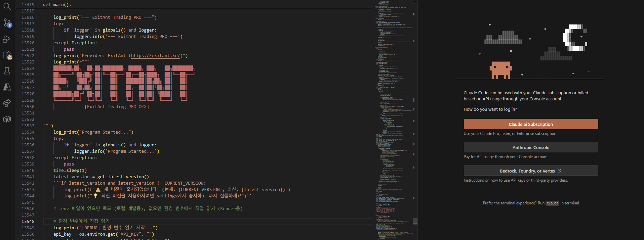This screenshot has height=240, width=644.
Task: Open Source Control with 8 pending changes
Action: [x=7, y=22]
